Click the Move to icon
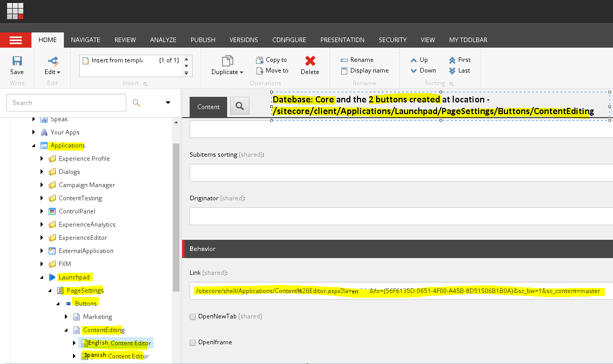Screen dimensions: 613x364 pos(260,71)
